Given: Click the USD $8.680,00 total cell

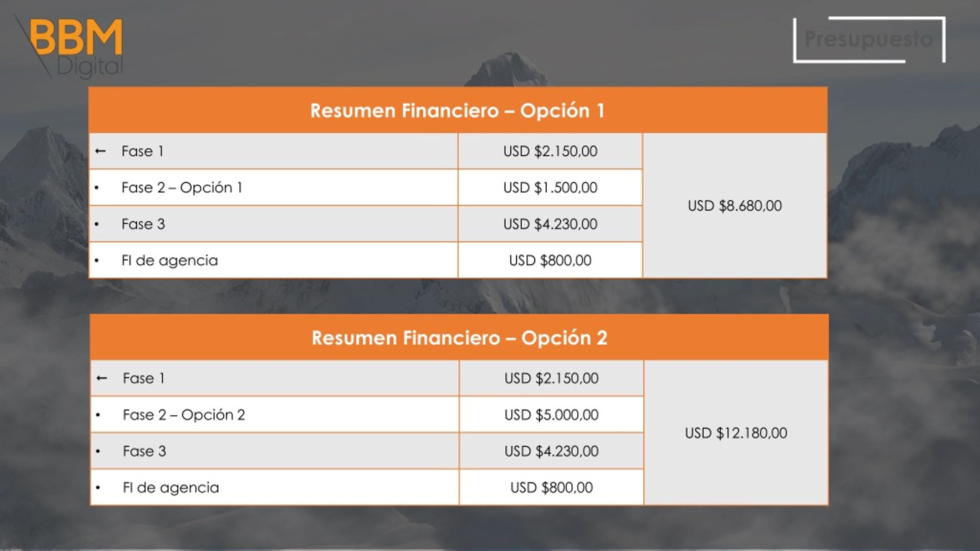Looking at the screenshot, I should [735, 205].
